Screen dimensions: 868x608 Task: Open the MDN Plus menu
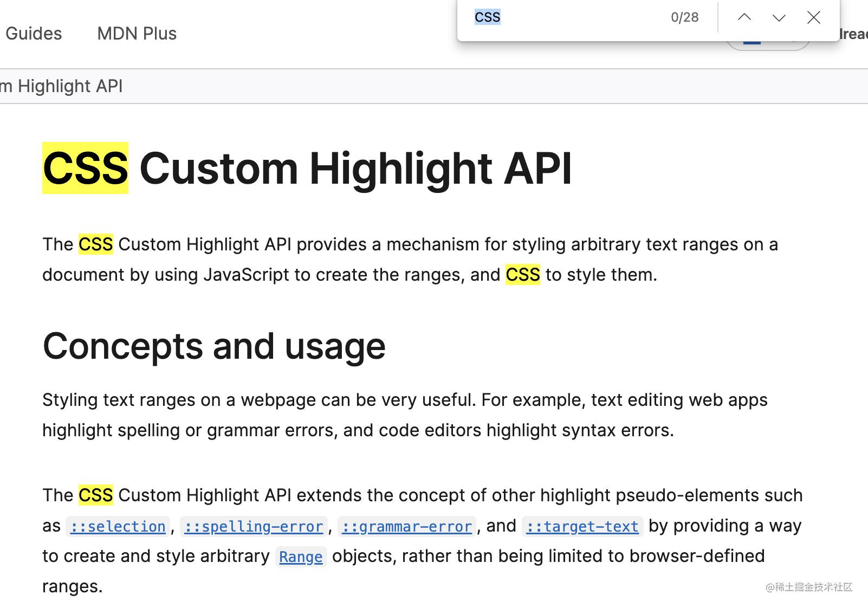pyautogui.click(x=137, y=34)
